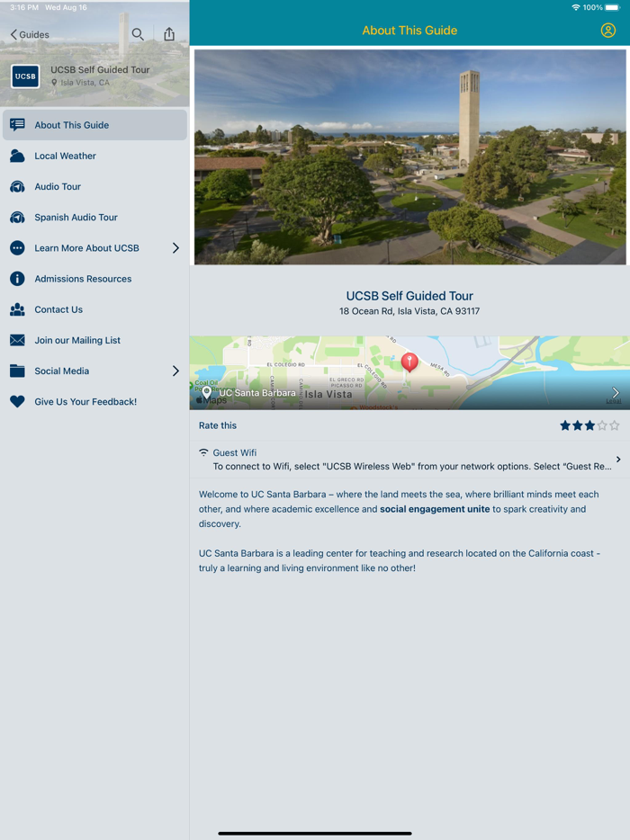
Task: Open Local Weather menu item
Action: tap(94, 156)
